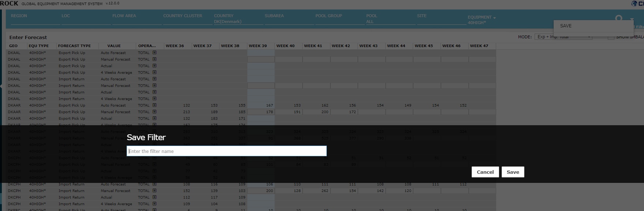Expand DKAAR Export Pick Up Manual Forecast row
The width and height of the screenshot is (644, 211).
pos(154,112)
